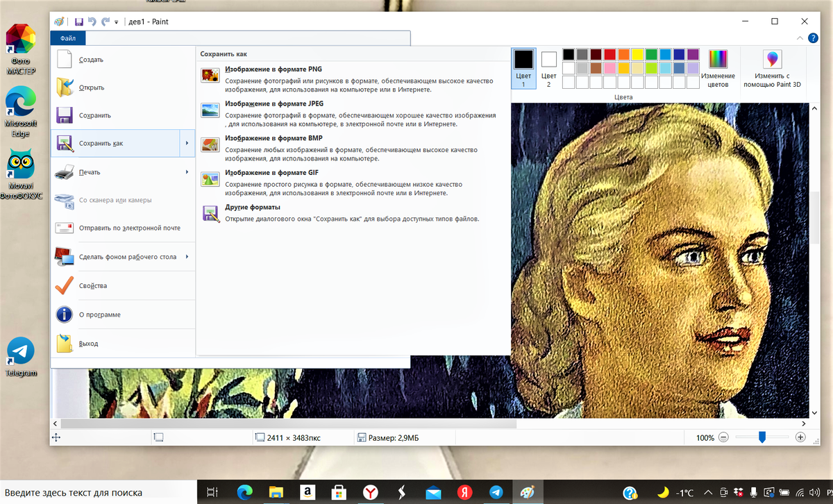Click the BMP format picture icon
Screen dimensions: 833x504
210,144
